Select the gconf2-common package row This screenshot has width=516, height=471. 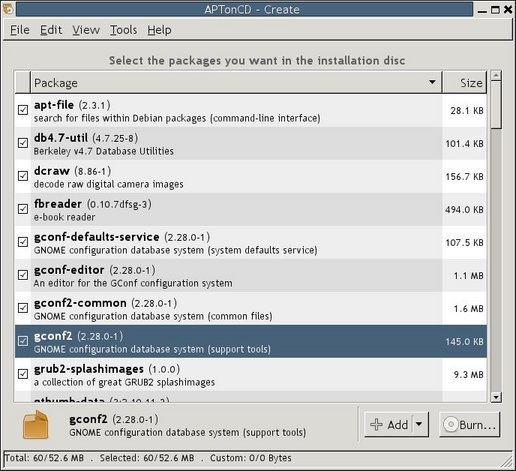pyautogui.click(x=251, y=308)
